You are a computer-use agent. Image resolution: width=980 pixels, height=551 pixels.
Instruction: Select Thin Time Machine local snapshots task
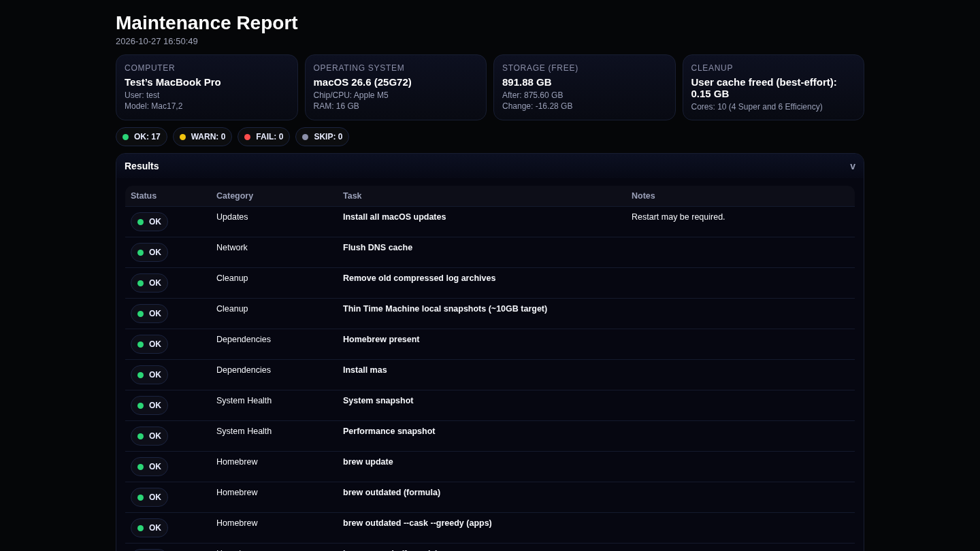click(x=445, y=309)
